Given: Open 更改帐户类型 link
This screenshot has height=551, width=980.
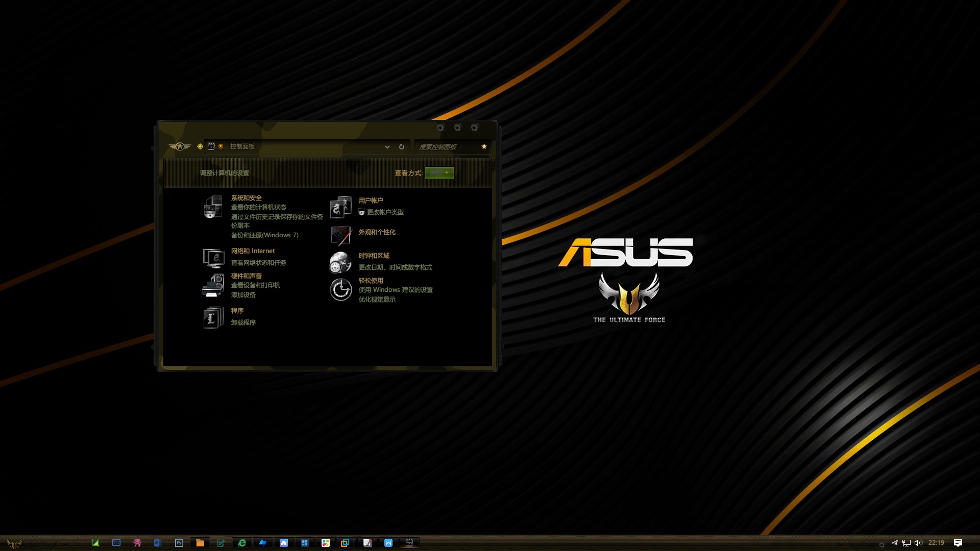Looking at the screenshot, I should [385, 212].
